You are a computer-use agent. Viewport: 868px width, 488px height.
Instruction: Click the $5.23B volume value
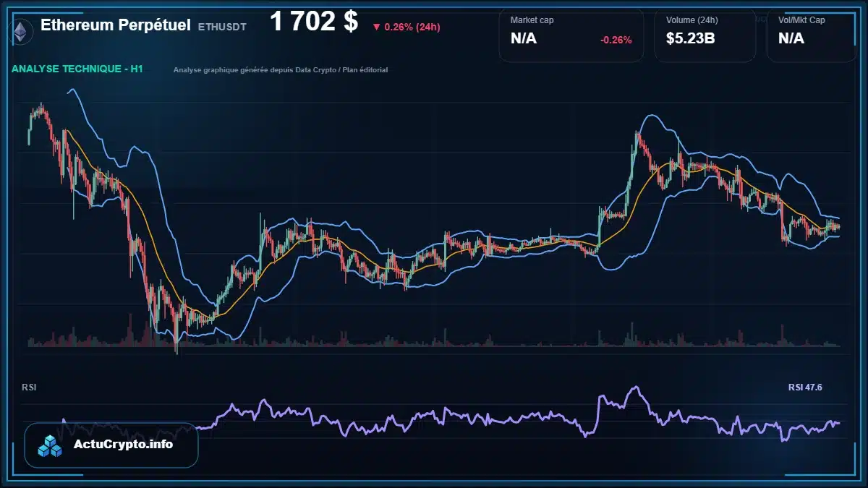pyautogui.click(x=691, y=38)
